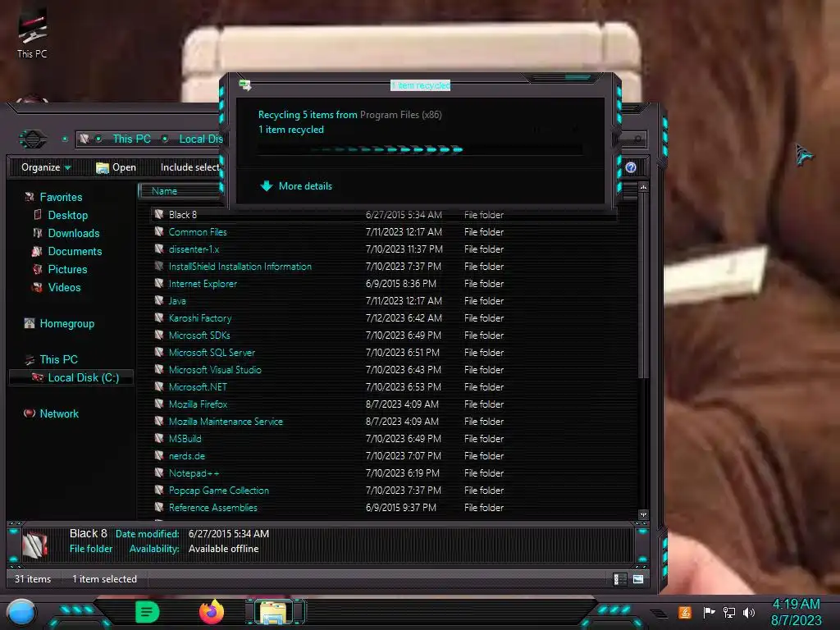The height and width of the screenshot is (630, 840).
Task: Click Include selected in library button
Action: click(189, 167)
